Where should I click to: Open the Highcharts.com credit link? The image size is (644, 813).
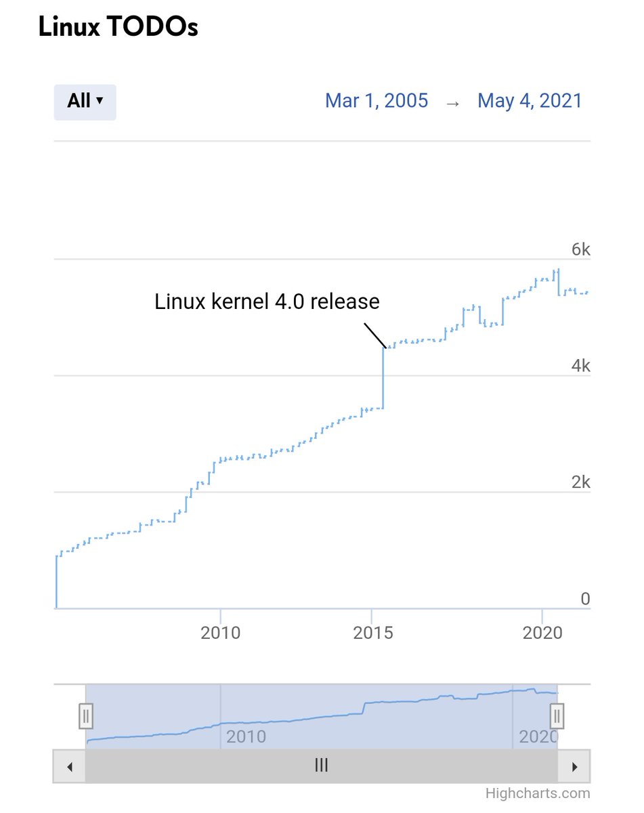click(537, 793)
